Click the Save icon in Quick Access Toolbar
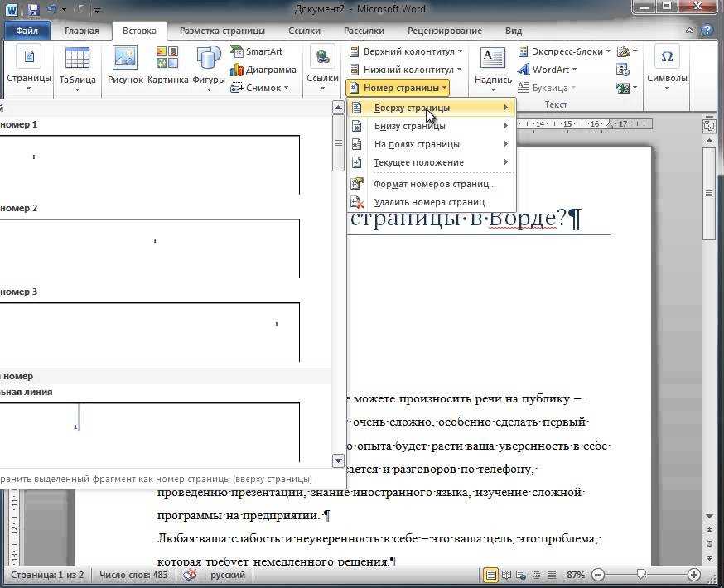Image resolution: width=724 pixels, height=588 pixels. pyautogui.click(x=33, y=9)
